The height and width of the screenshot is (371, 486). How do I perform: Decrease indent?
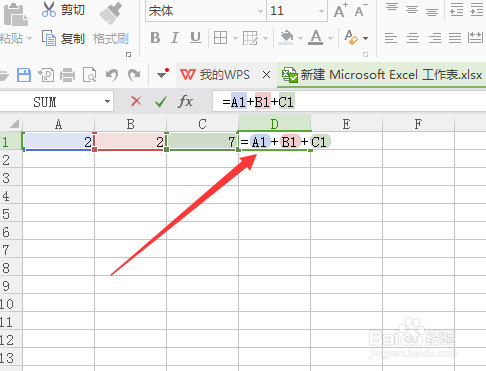click(x=456, y=9)
